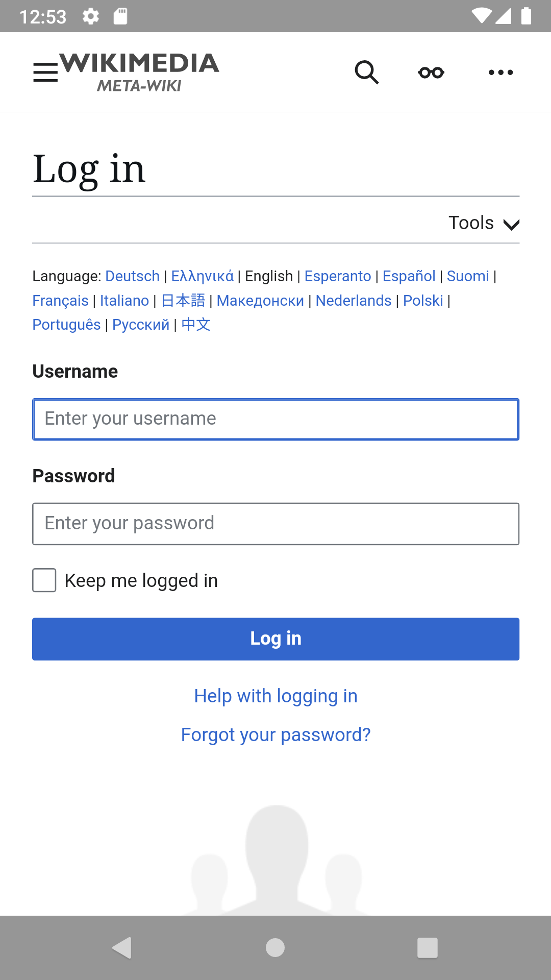This screenshot has width=551, height=980.
Task: Open the three-dot more options menu
Action: 500,72
